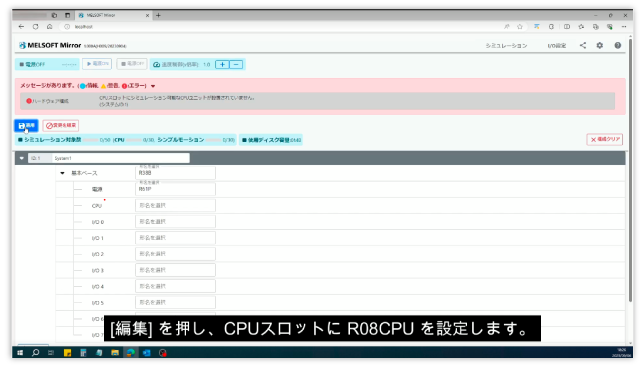The width and height of the screenshot is (643, 368).
Task: Click the red clear configuration button
Action: click(x=604, y=139)
